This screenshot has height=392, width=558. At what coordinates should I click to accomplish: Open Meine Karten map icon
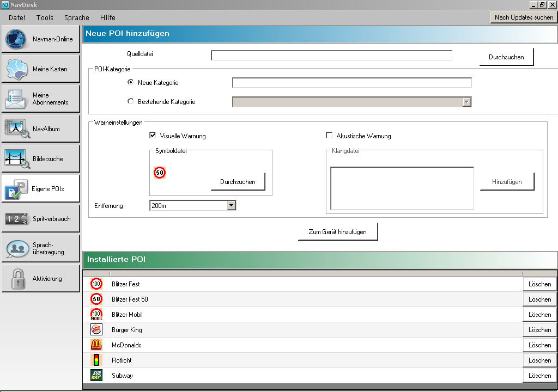click(16, 69)
